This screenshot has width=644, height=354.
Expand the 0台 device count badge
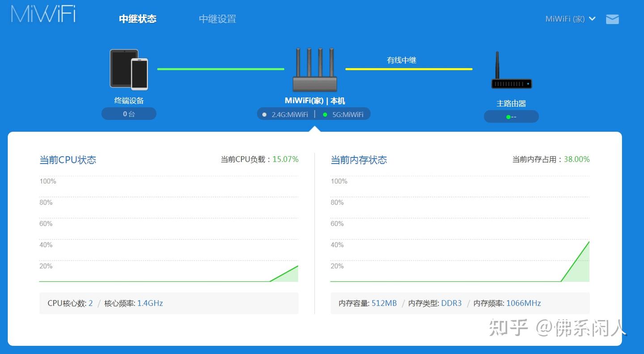[x=129, y=113]
